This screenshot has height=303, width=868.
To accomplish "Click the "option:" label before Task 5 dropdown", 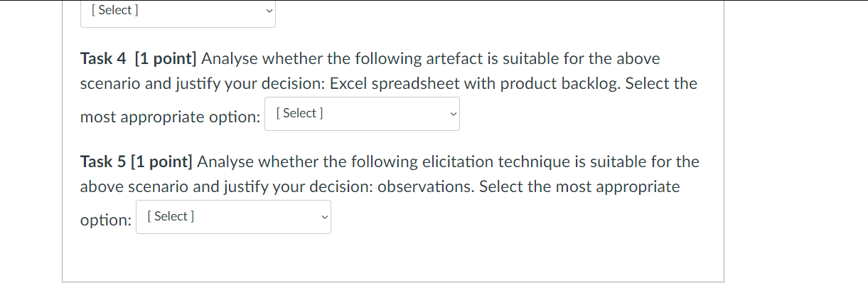I will click(105, 220).
